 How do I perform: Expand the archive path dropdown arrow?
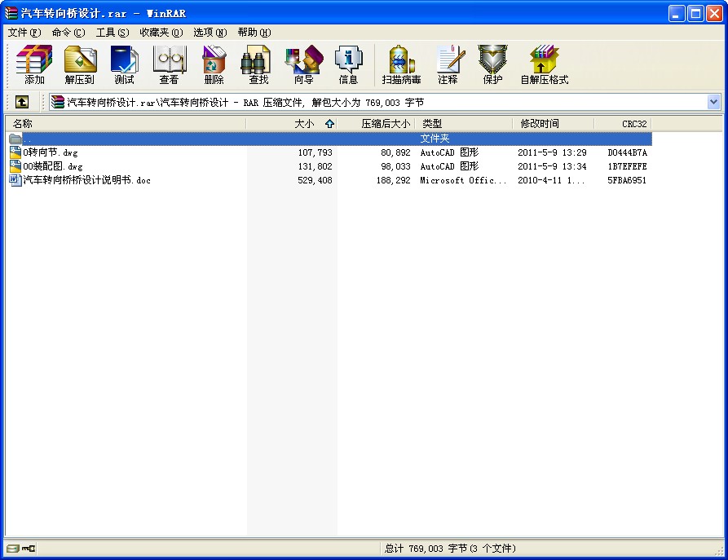point(713,102)
